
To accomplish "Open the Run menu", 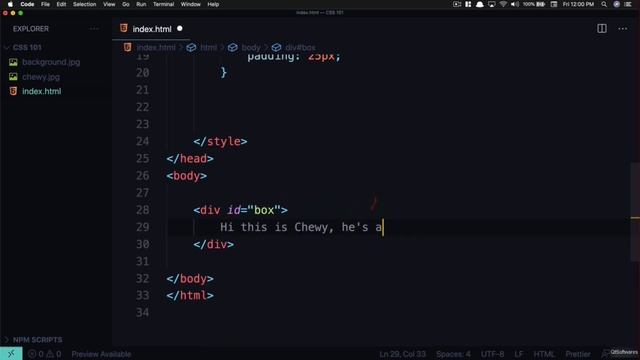I will coord(141,4).
